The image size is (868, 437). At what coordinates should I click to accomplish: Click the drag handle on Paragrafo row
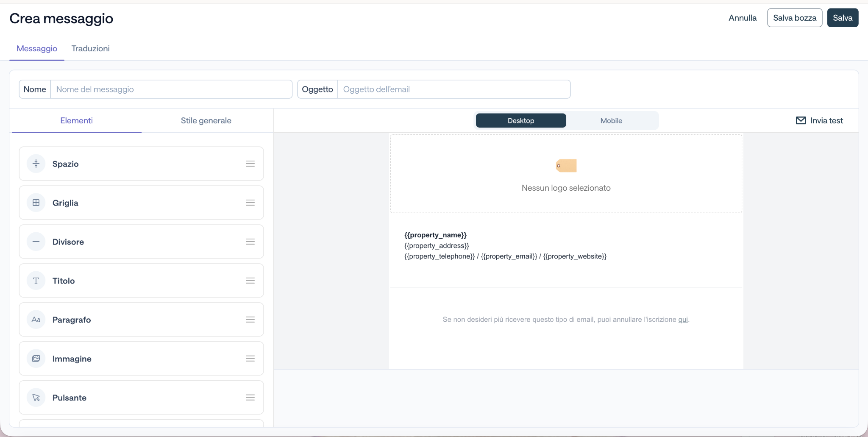tap(250, 320)
